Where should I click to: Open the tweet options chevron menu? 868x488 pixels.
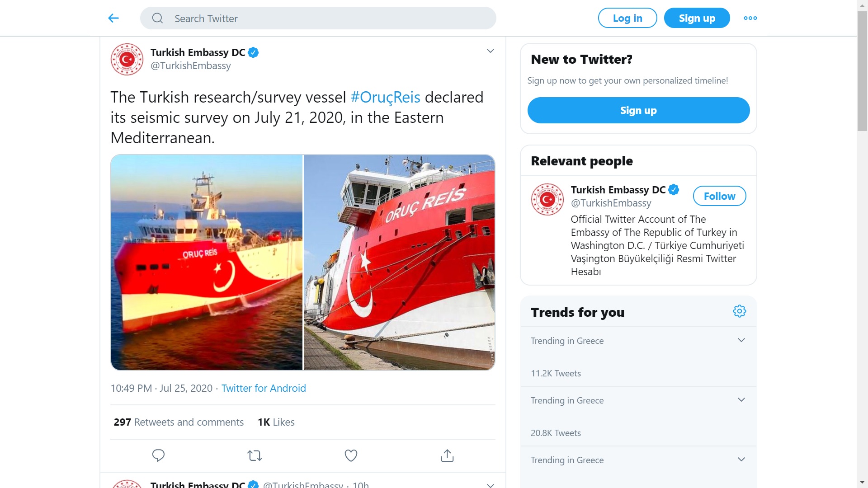tap(491, 51)
